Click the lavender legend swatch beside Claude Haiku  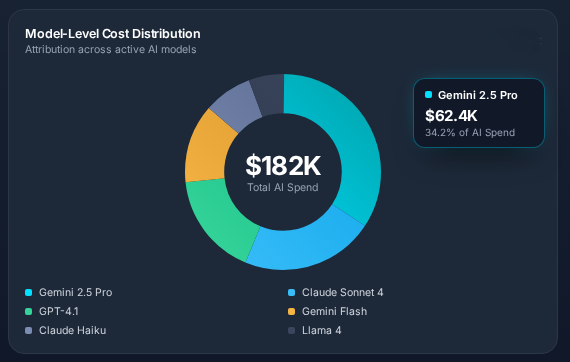[x=29, y=330]
